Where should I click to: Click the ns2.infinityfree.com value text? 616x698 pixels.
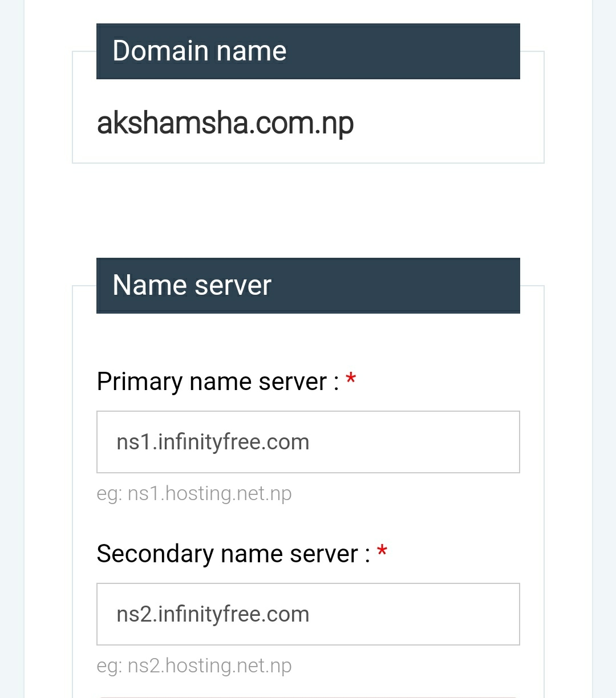[x=213, y=614]
